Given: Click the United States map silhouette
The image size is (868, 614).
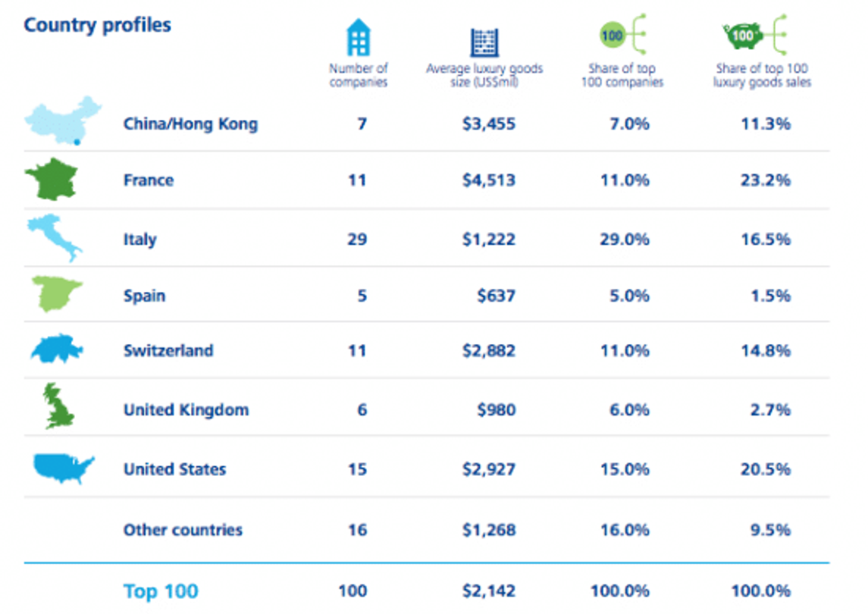Looking at the screenshot, I should 64,468.
